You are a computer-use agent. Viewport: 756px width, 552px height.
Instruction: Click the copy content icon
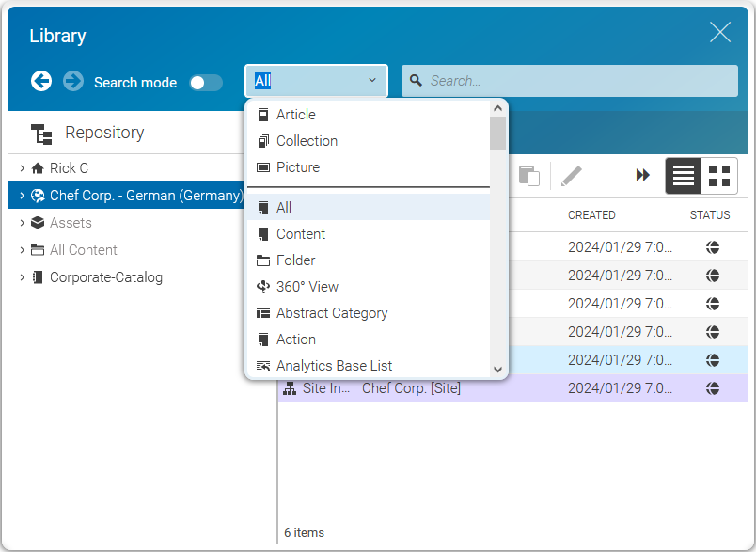[x=528, y=175]
